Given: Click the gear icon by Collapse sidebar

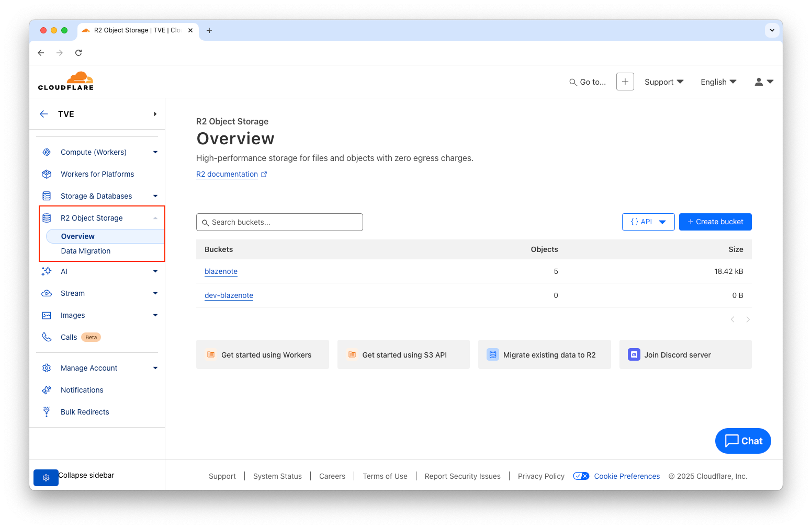Looking at the screenshot, I should click(46, 477).
